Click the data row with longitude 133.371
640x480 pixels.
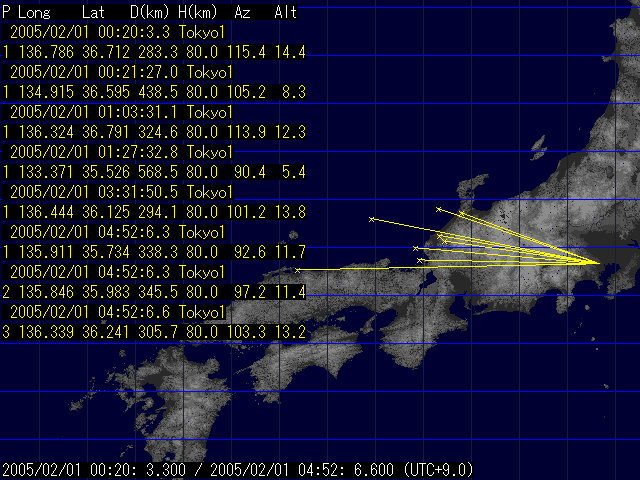pos(140,172)
